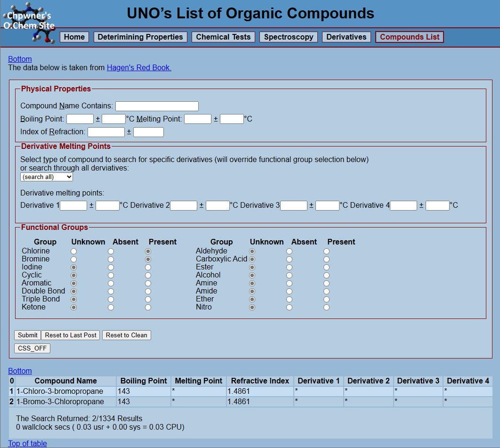Open the Chemical Tests tab

(223, 36)
